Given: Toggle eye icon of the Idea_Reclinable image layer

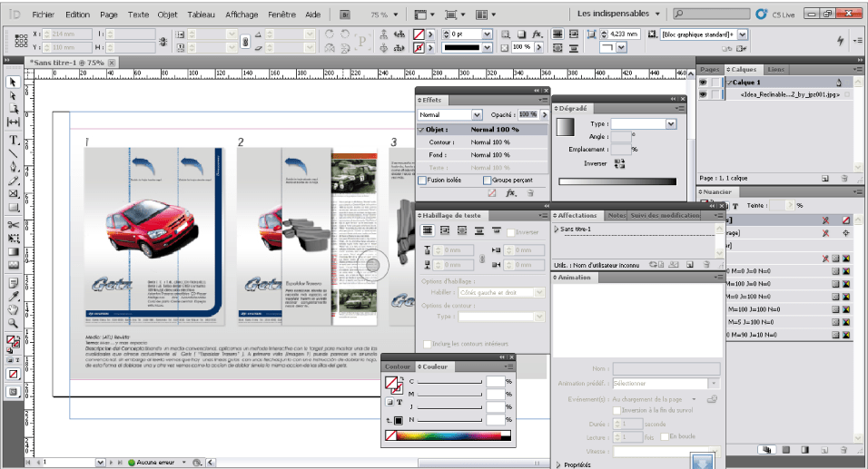Looking at the screenshot, I should pos(703,94).
